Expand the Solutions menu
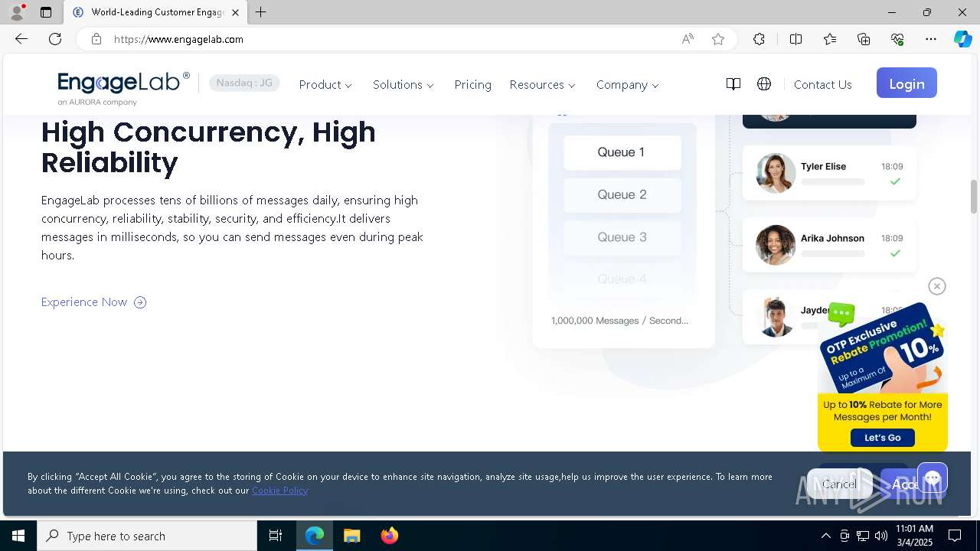This screenshot has height=551, width=980. coord(403,85)
